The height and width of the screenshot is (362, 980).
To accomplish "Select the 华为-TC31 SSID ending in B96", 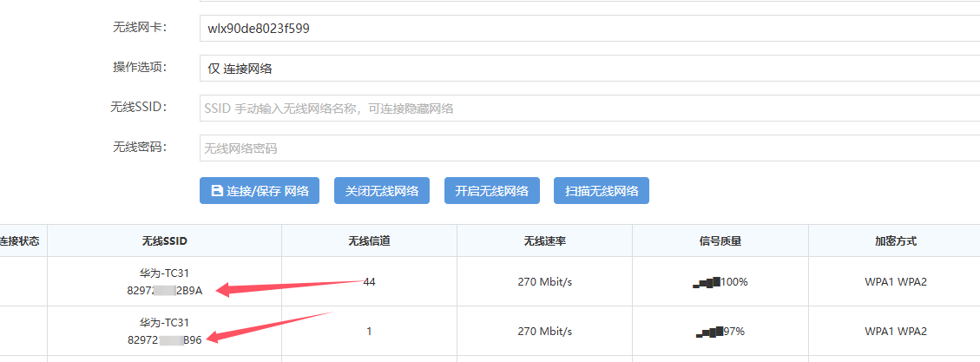I will tap(164, 332).
